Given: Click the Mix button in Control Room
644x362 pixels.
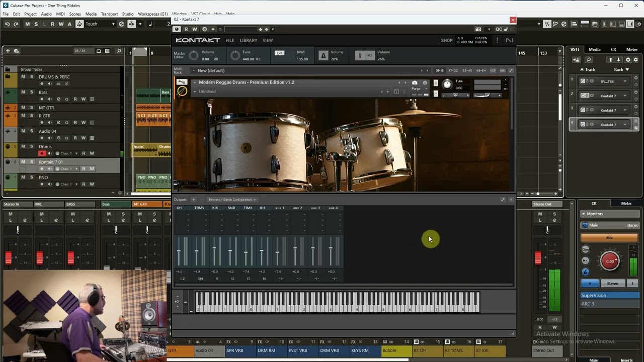Looking at the screenshot, I should point(609,238).
